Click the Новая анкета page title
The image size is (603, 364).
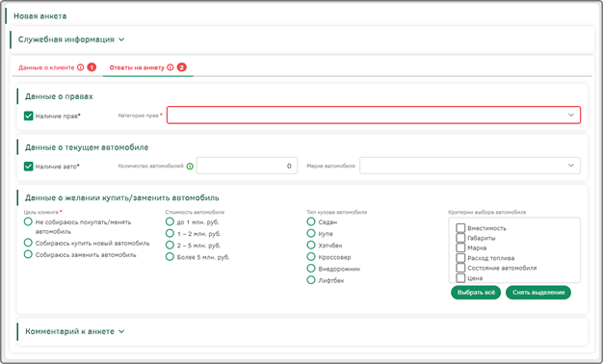[40, 16]
